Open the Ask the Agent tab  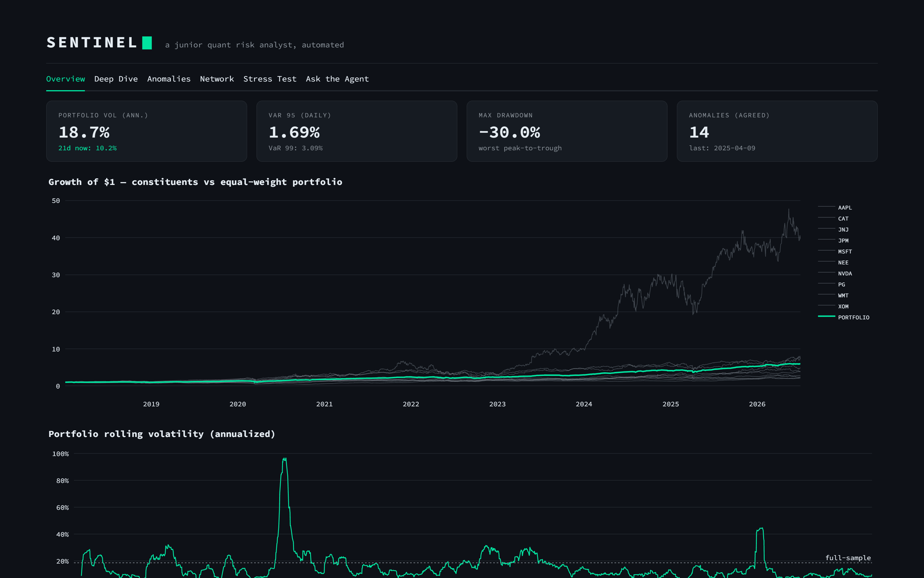click(x=337, y=79)
